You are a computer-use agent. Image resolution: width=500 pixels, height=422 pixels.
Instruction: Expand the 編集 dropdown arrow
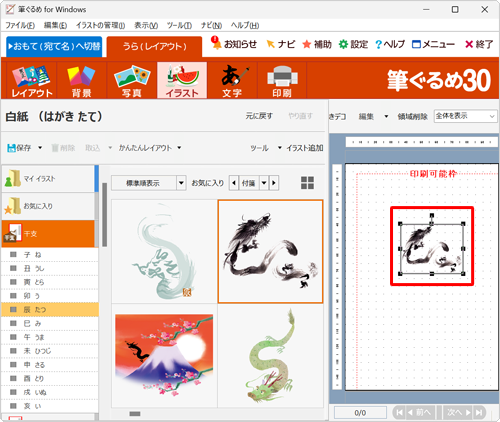coord(386,116)
